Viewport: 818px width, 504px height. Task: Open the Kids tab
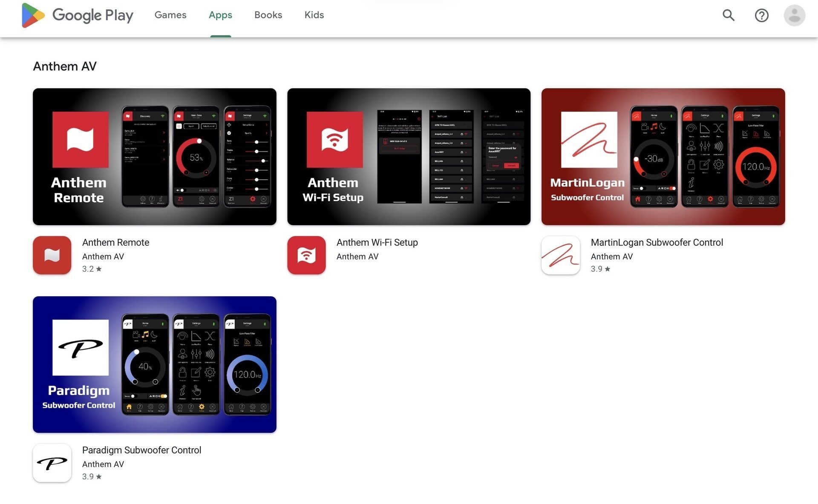314,15
